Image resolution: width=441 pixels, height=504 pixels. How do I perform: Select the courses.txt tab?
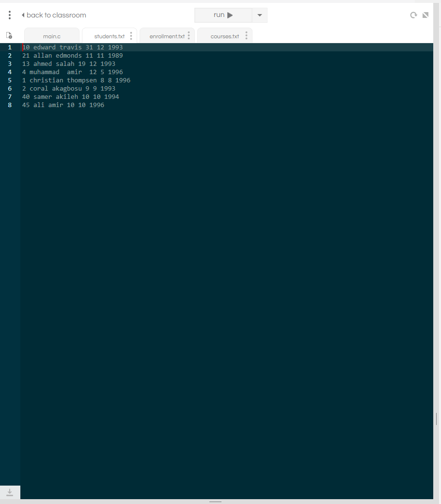224,36
